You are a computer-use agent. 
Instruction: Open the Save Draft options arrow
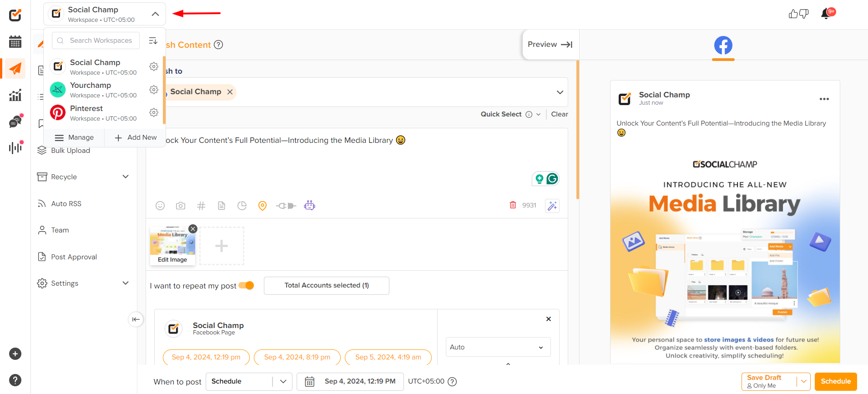pos(804,381)
